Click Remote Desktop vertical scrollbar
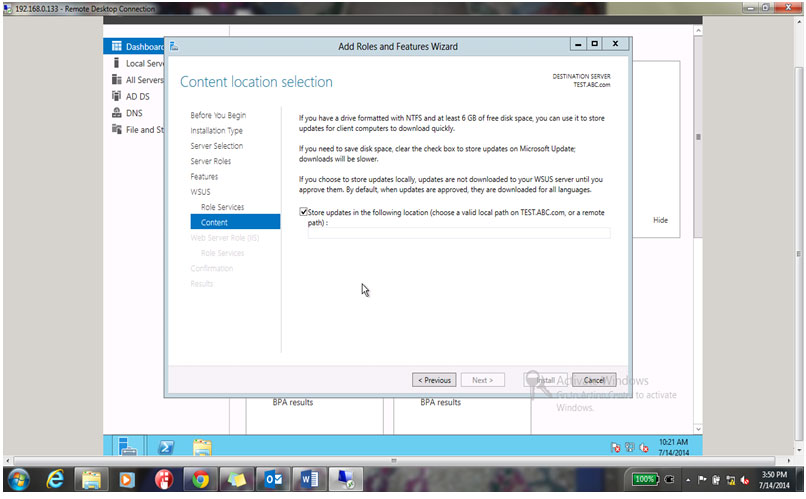806x499 pixels. point(799,254)
